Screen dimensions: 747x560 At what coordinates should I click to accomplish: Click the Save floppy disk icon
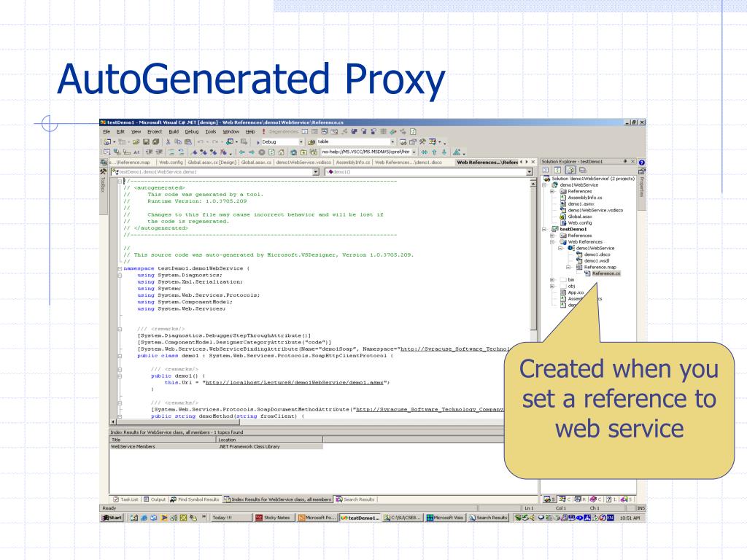[x=146, y=142]
